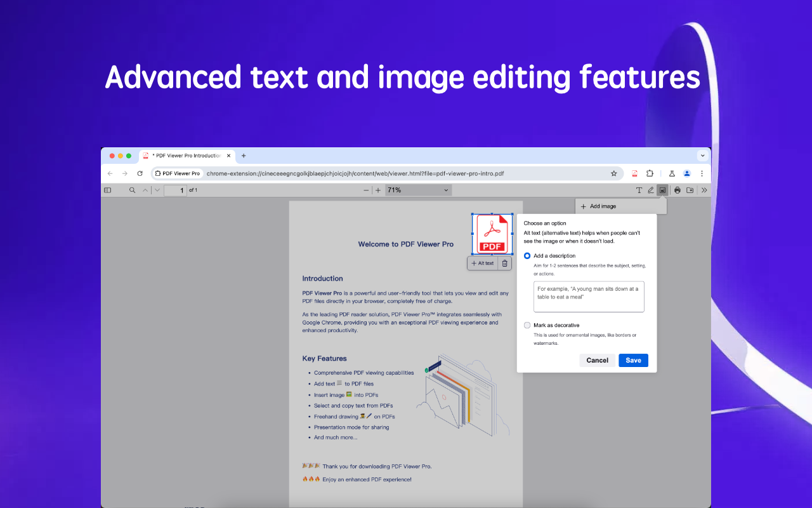The image size is (812, 508).
Task: Choose Add image from the dropdown
Action: (621, 206)
